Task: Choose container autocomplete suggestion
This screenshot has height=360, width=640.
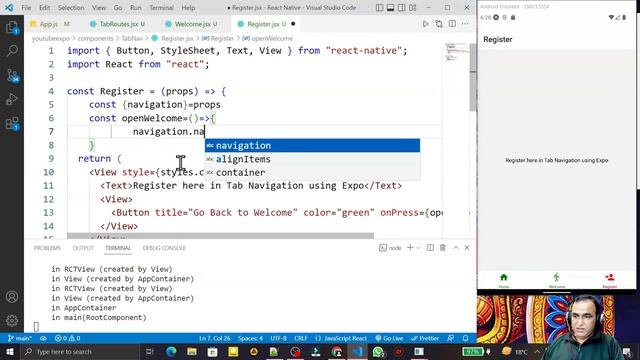Action: click(x=312, y=173)
